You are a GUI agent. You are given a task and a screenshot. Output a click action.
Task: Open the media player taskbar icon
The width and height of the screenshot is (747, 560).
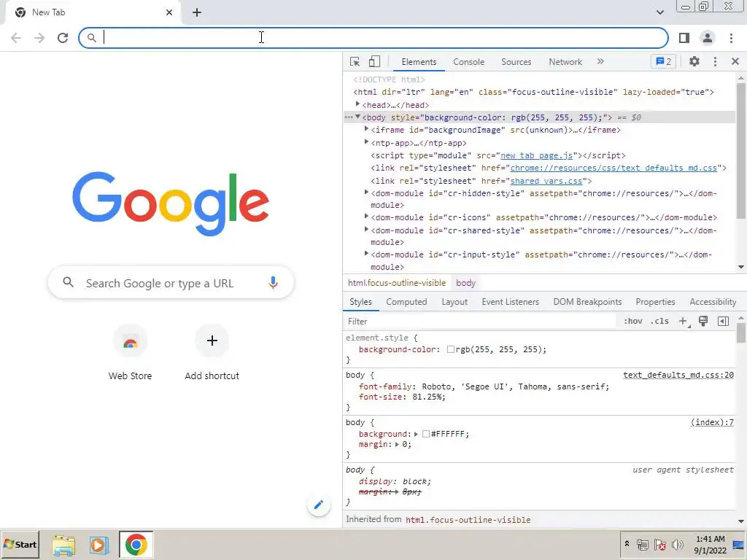click(99, 545)
